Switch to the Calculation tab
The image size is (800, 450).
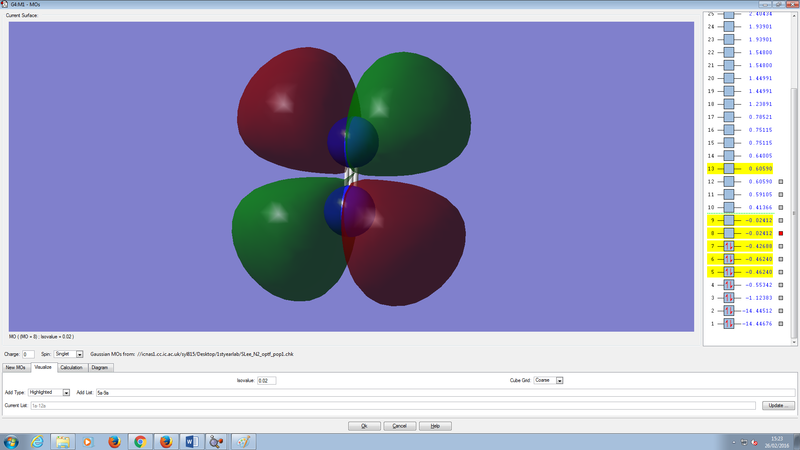[71, 367]
